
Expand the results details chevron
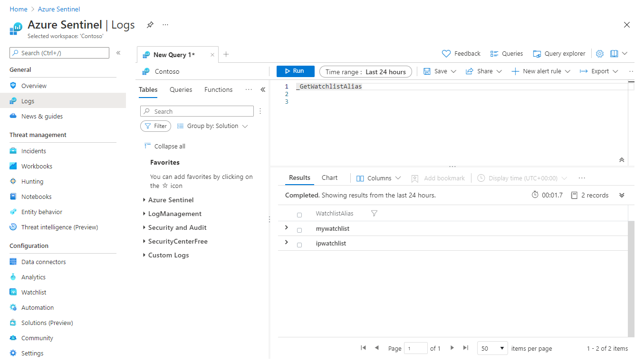pyautogui.click(x=622, y=195)
